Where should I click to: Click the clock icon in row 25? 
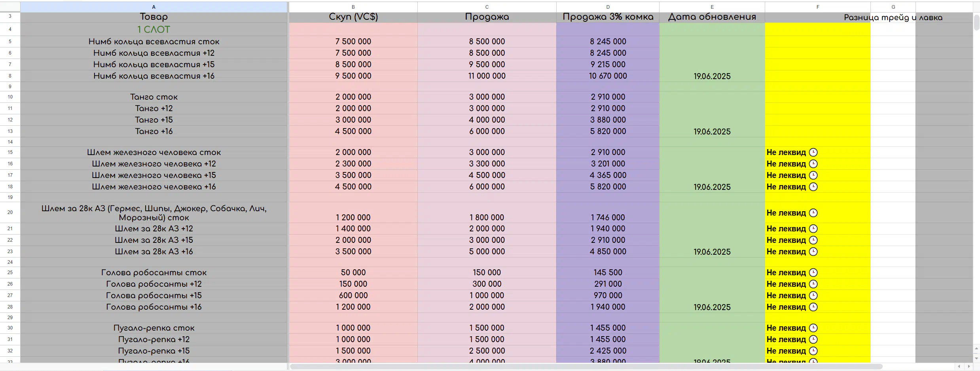point(813,273)
